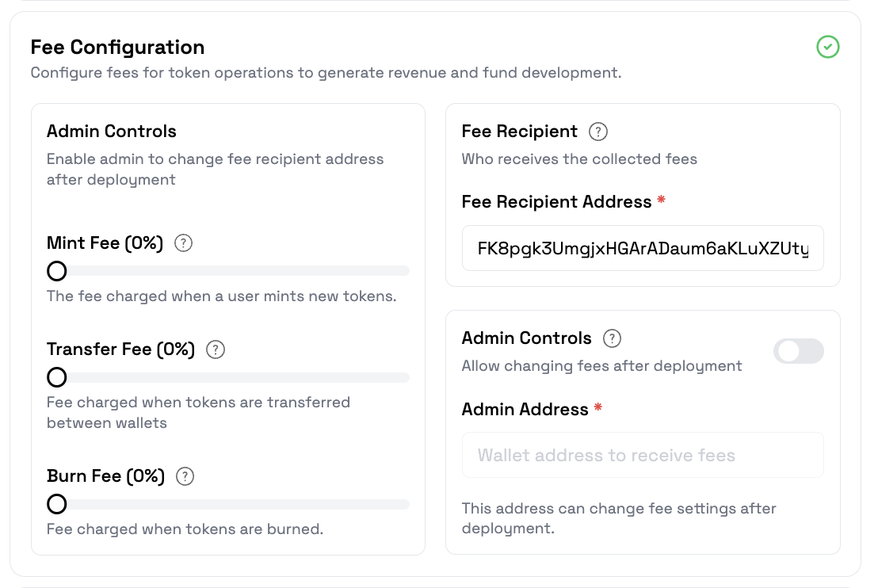878x588 pixels.
Task: Click the green checkmark status icon
Action: [827, 47]
